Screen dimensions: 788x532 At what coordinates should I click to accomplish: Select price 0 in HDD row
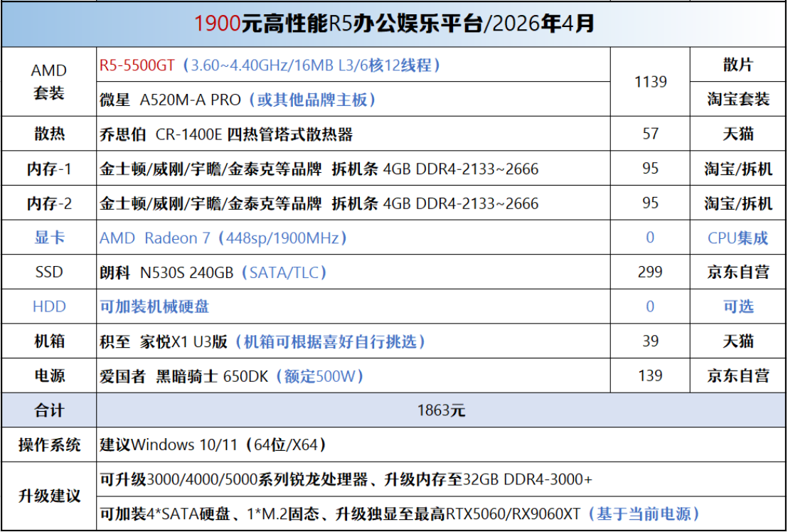click(650, 307)
